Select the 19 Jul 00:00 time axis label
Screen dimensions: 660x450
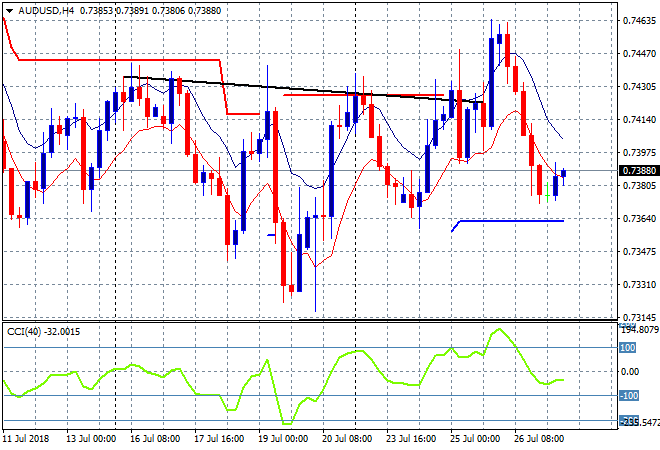pyautogui.click(x=283, y=439)
